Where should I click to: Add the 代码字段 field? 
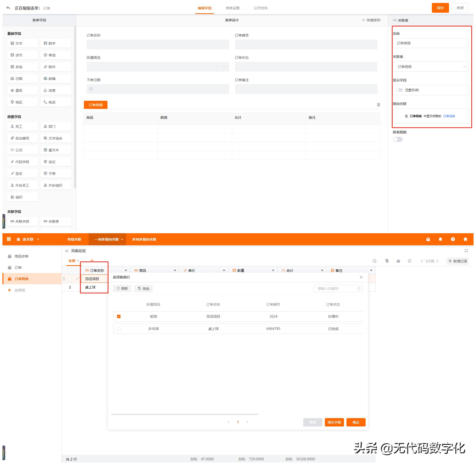23,162
